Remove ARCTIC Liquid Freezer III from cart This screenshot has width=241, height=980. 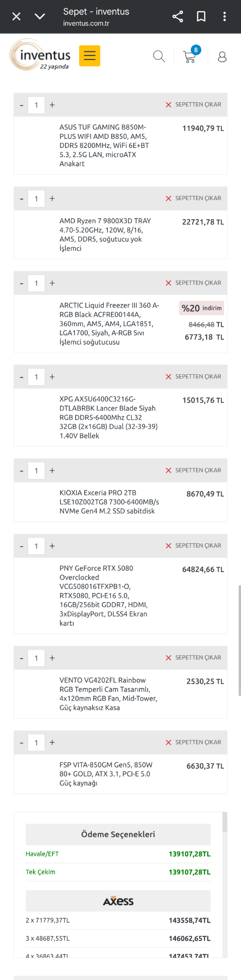pos(193,283)
